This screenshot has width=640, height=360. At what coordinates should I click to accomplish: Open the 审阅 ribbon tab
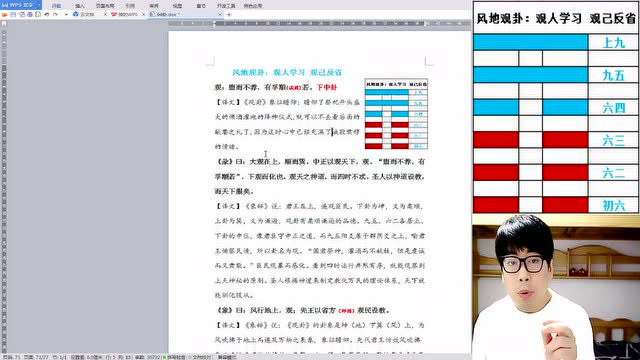click(x=153, y=6)
